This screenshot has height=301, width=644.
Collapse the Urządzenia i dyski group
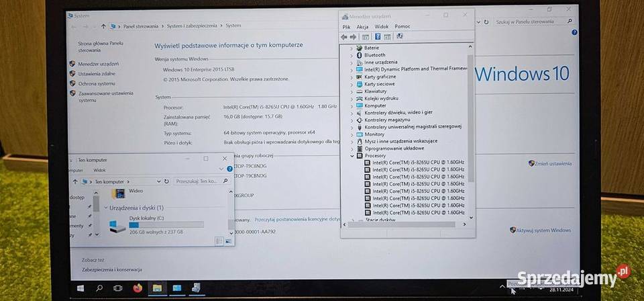coord(106,208)
